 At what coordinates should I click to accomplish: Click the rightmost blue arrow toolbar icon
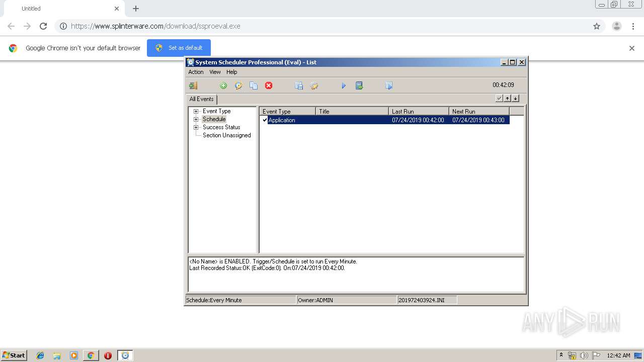click(389, 86)
